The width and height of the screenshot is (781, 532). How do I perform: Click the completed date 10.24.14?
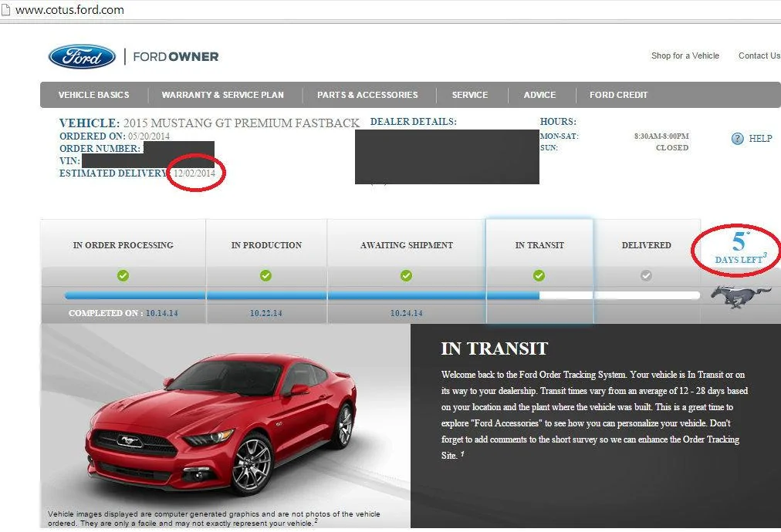click(407, 314)
